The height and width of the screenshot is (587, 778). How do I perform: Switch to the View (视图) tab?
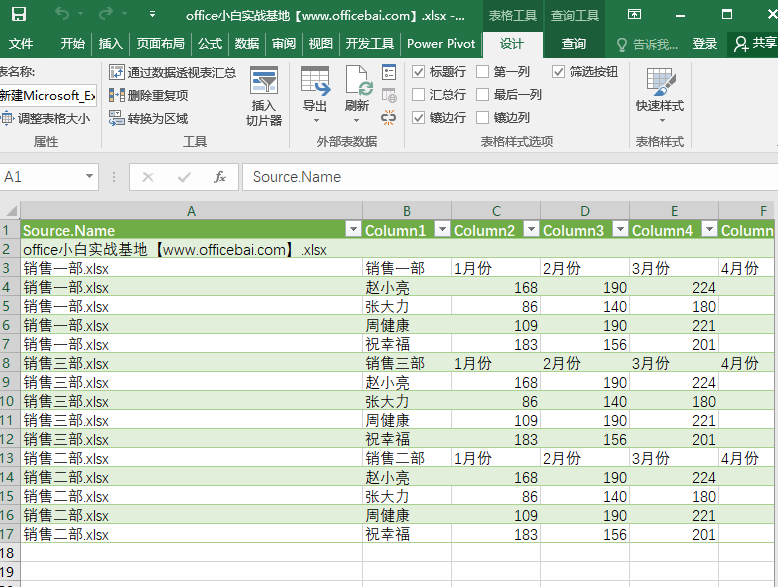(321, 44)
